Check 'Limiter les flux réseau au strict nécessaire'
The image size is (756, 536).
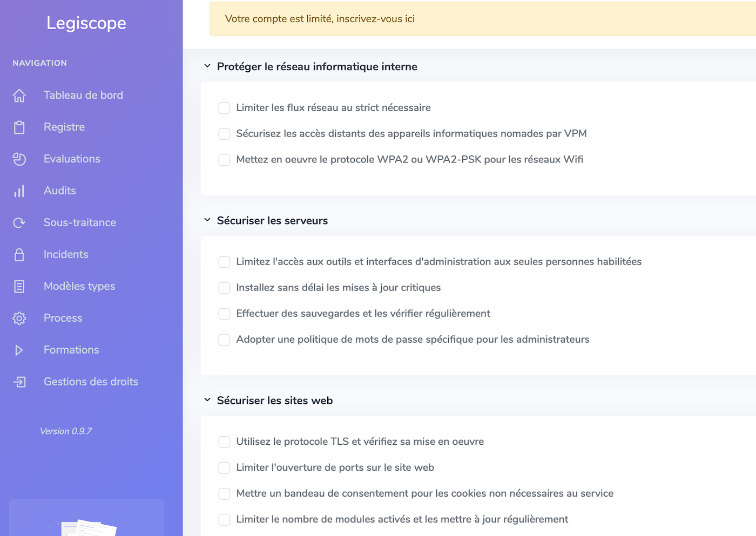[x=224, y=108]
